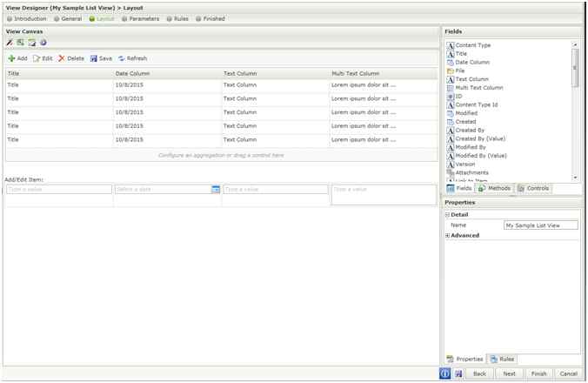
Task: Go to the Parameters wizard step
Action: 141,19
